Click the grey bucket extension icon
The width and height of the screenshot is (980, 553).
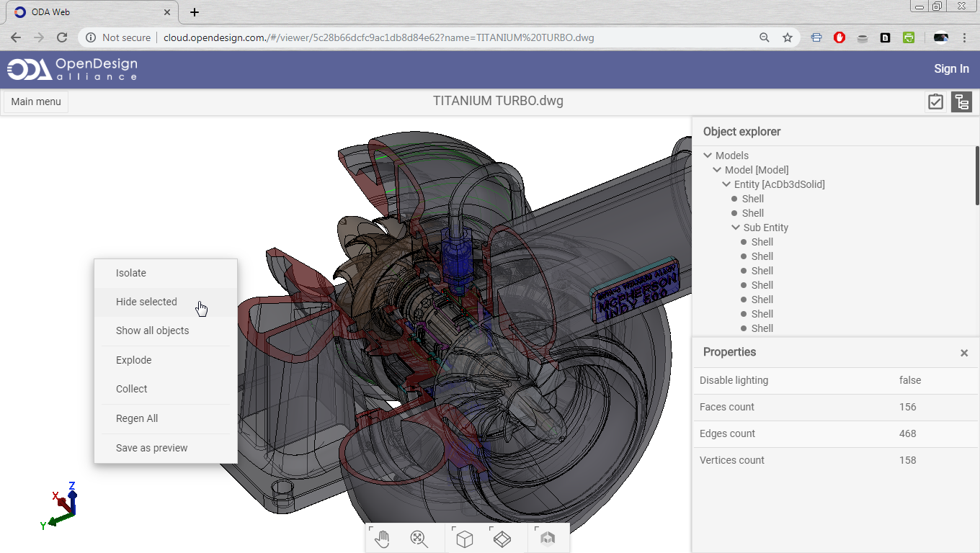863,38
